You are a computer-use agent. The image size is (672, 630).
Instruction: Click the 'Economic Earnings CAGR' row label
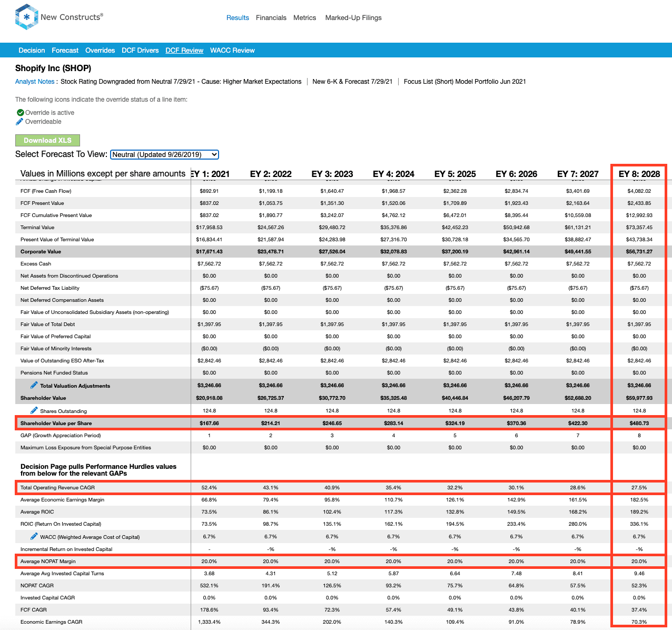click(x=52, y=622)
